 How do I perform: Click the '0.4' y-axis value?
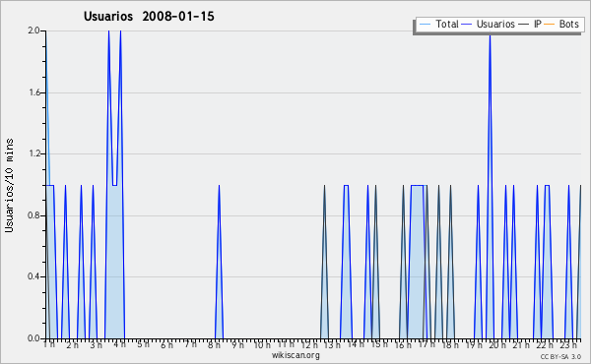point(33,276)
